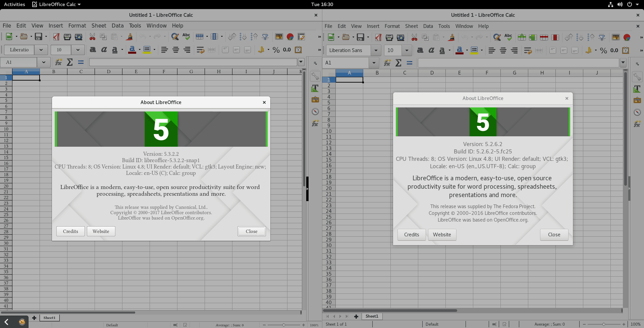Viewport: 644px width, 328px height.
Task: Open Functions panel in right window sidebar
Action: (x=637, y=124)
